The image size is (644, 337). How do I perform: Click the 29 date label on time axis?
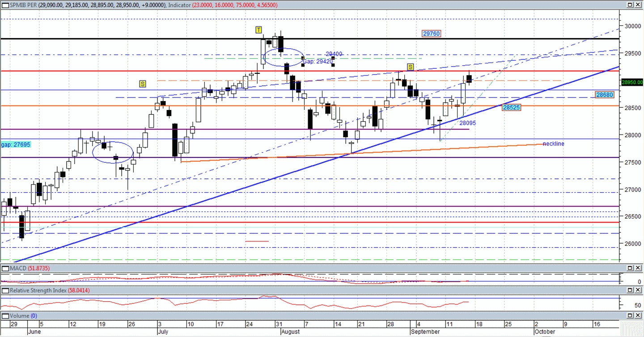pos(14,324)
